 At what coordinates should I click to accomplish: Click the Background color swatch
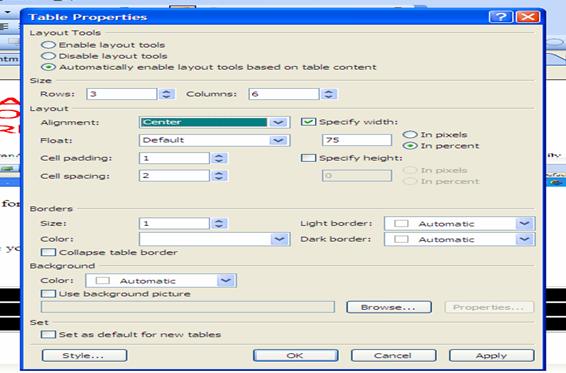pos(102,281)
